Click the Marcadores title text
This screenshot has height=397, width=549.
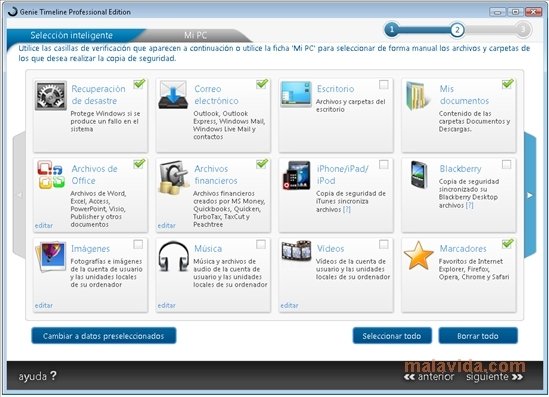click(x=463, y=249)
